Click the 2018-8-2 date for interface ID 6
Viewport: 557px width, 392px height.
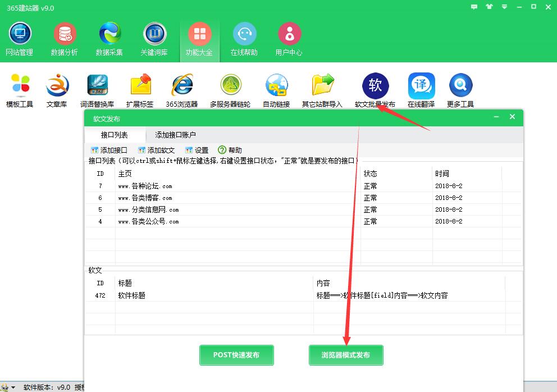pos(449,198)
